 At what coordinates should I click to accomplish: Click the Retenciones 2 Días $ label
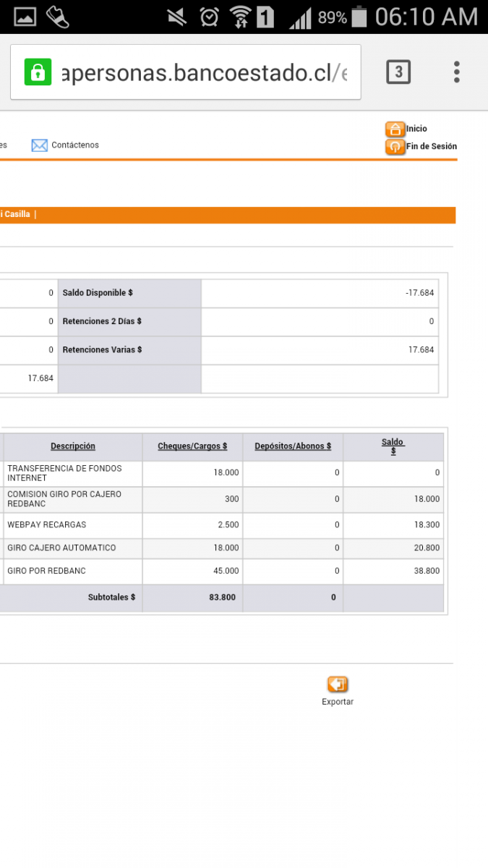[x=102, y=321]
